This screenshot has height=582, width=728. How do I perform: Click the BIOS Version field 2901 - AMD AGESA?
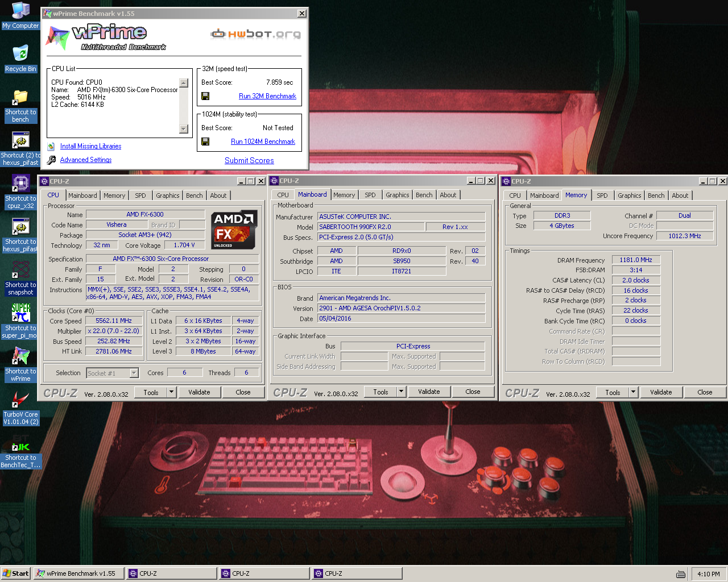pyautogui.click(x=401, y=308)
